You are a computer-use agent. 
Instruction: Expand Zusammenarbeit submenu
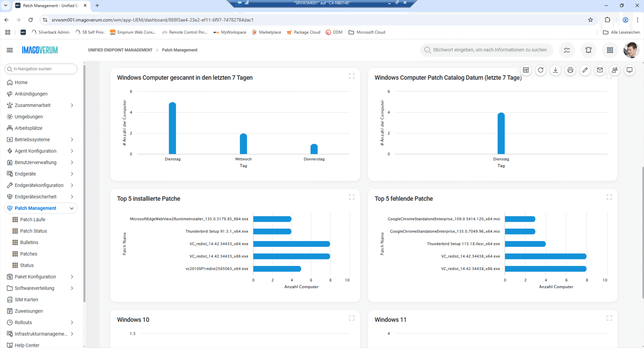click(72, 105)
